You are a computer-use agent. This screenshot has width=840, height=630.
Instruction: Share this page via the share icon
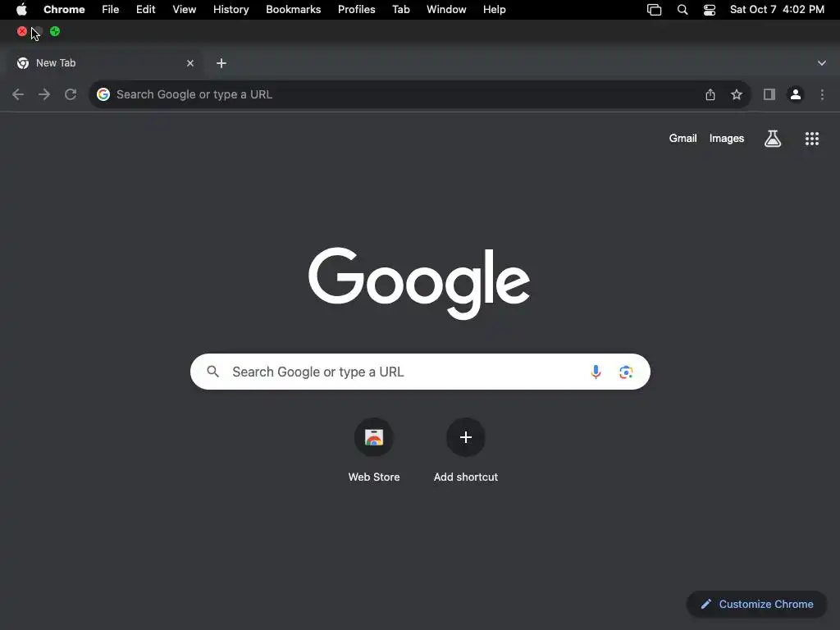pyautogui.click(x=710, y=95)
